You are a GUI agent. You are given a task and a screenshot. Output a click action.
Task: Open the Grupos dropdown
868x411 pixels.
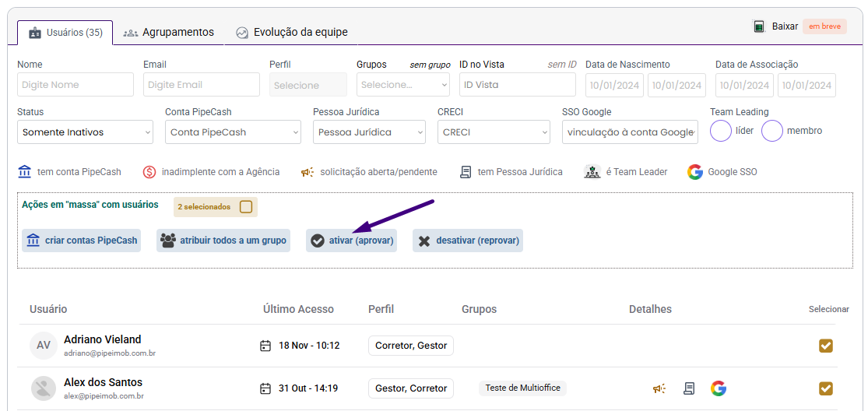(403, 85)
